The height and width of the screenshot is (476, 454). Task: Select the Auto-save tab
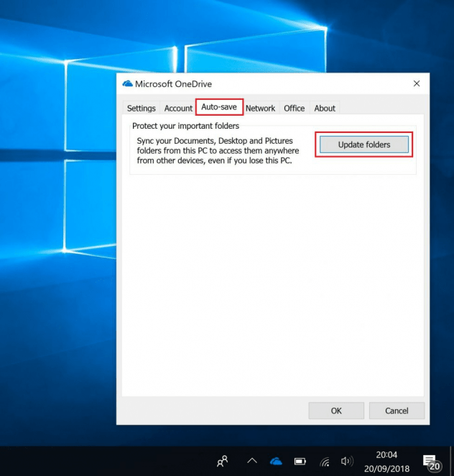tap(219, 107)
